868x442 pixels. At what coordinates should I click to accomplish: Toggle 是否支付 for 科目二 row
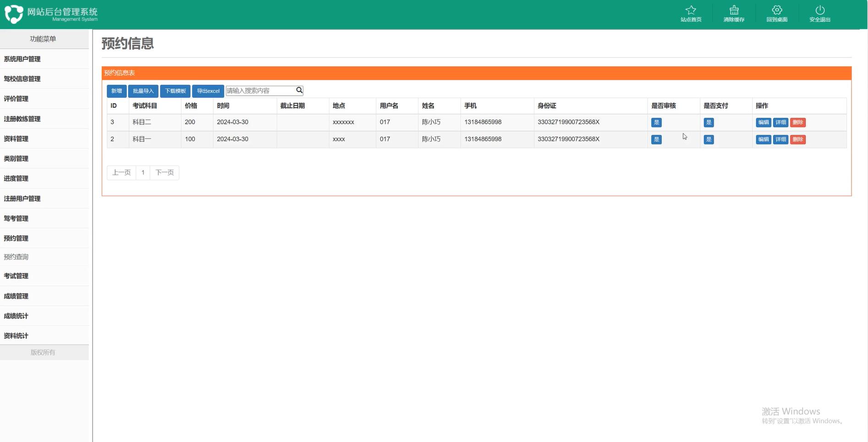tap(709, 122)
